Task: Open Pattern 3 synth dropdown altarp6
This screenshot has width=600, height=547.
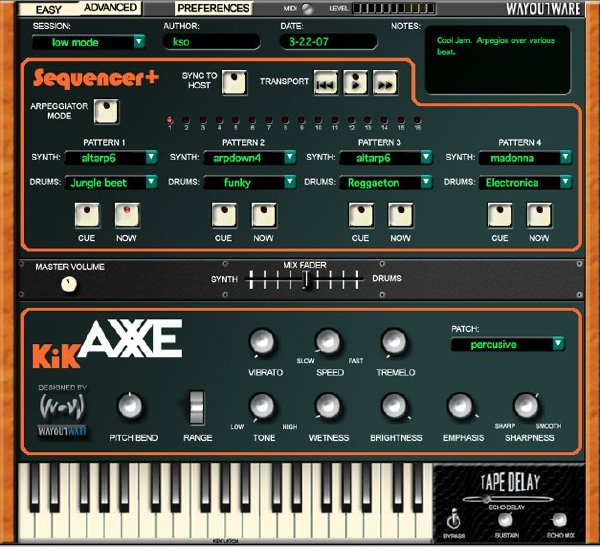Action: pyautogui.click(x=386, y=158)
